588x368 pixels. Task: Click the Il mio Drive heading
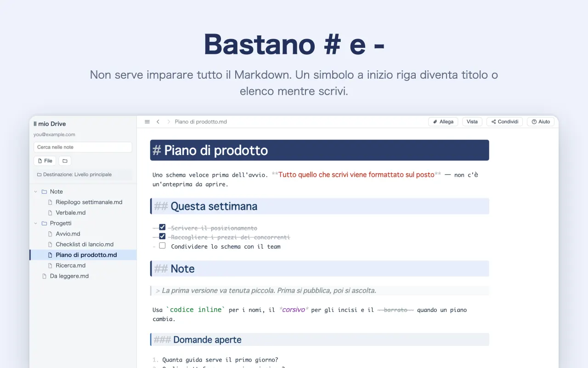(50, 124)
